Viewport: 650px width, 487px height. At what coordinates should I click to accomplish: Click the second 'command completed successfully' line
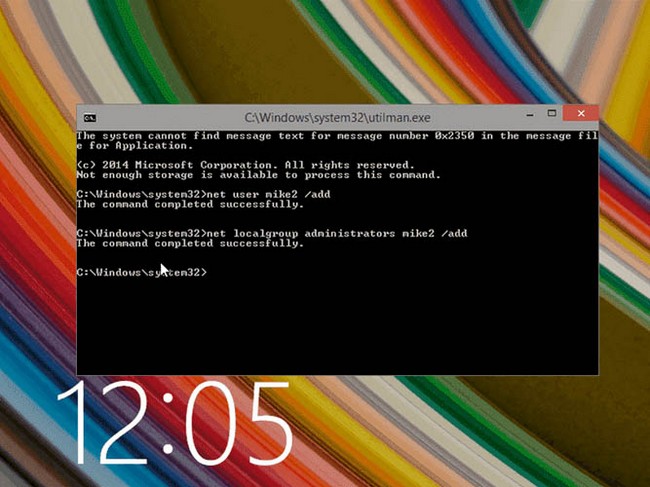(190, 242)
